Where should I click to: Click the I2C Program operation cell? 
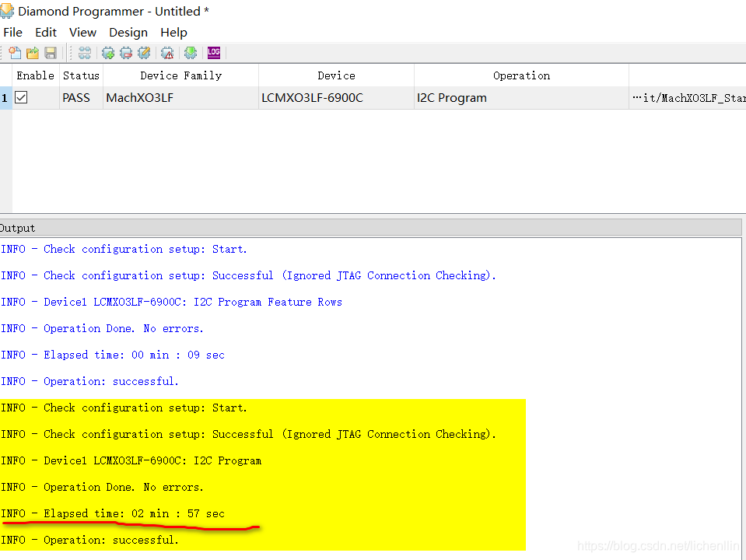pyautogui.click(x=521, y=98)
